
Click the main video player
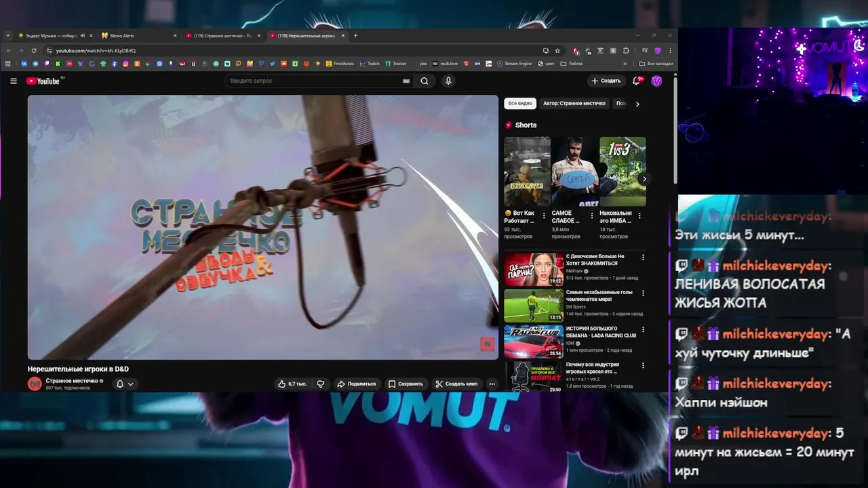(263, 227)
